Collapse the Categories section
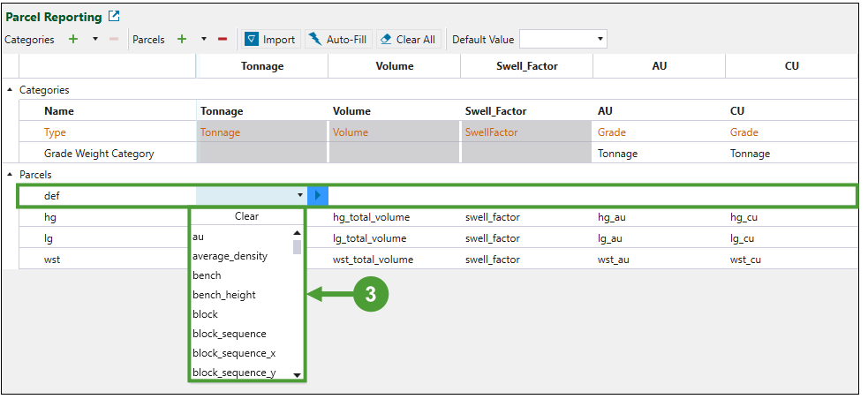 (10, 90)
